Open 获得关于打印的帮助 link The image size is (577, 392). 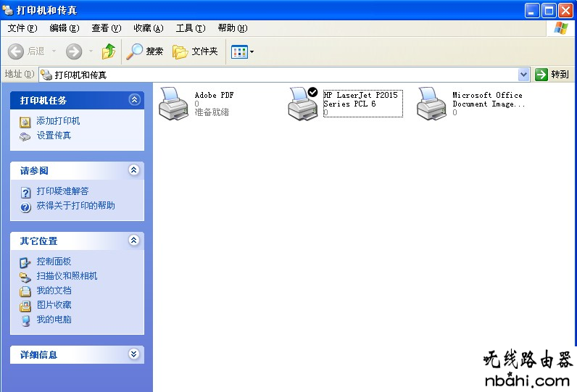(x=76, y=206)
